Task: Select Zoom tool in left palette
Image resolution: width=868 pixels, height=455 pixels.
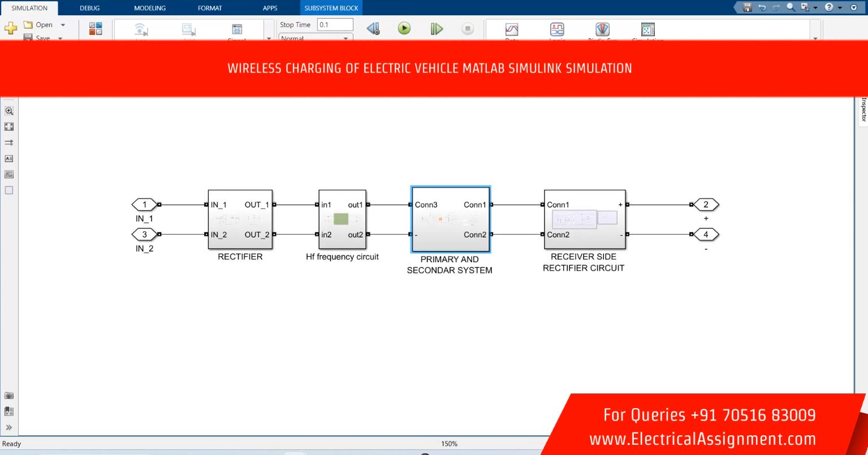Action: pyautogui.click(x=9, y=111)
